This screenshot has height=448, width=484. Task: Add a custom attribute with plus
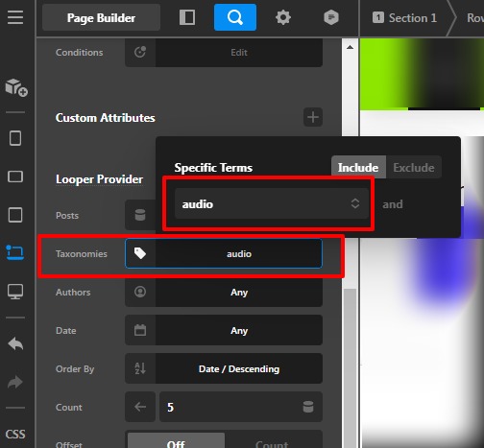(x=313, y=117)
